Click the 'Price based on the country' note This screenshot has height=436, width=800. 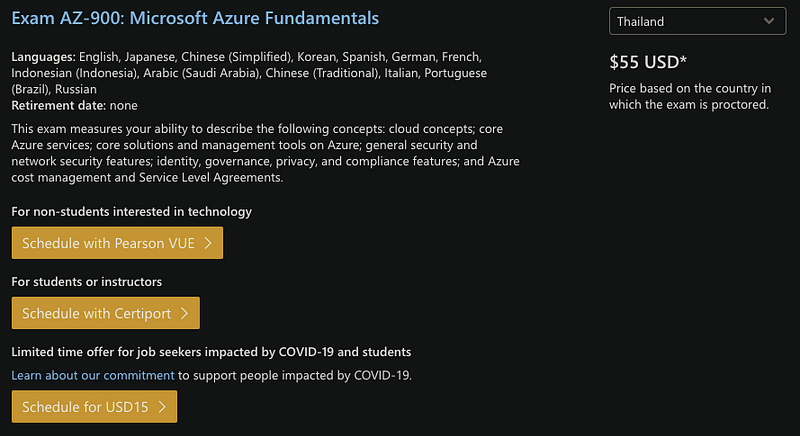tap(690, 96)
